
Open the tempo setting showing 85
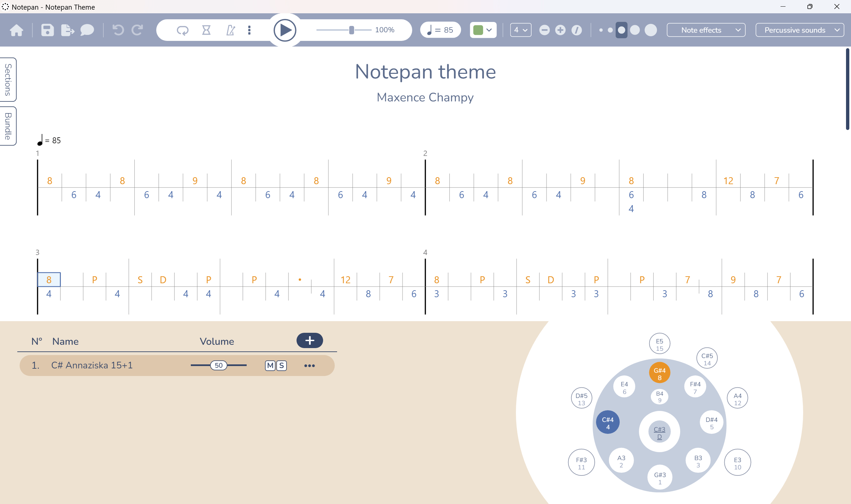440,30
